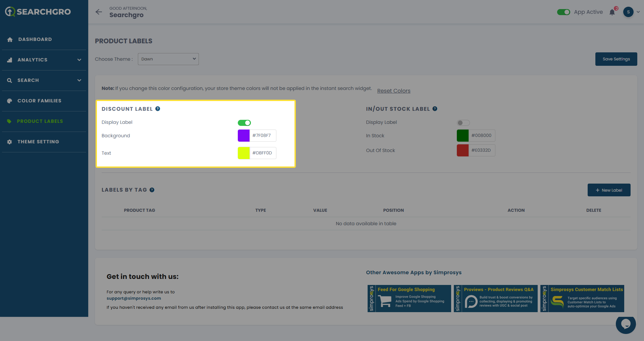644x341 pixels.
Task: Expand the Analytics sidebar menu
Action: click(44, 60)
